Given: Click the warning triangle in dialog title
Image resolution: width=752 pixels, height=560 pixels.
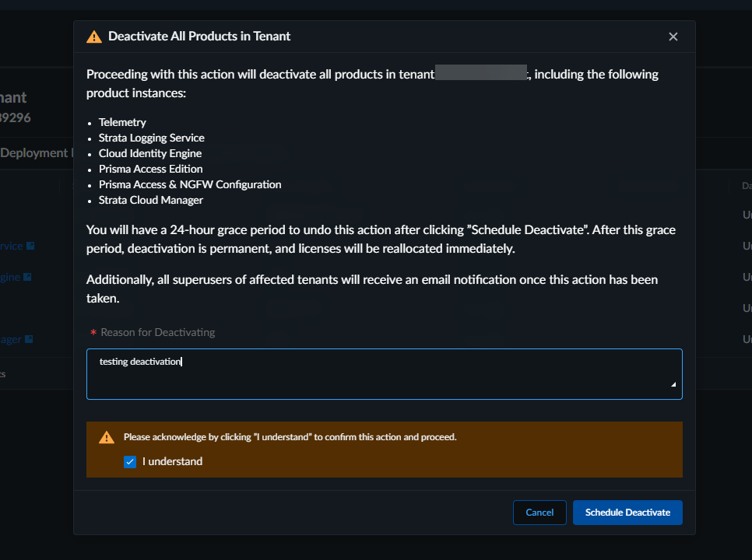Looking at the screenshot, I should coord(94,37).
